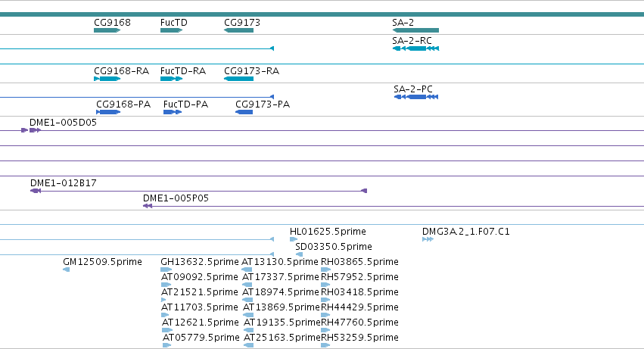Open the SD03350.5prime label
The image size is (644, 349).
(x=334, y=247)
